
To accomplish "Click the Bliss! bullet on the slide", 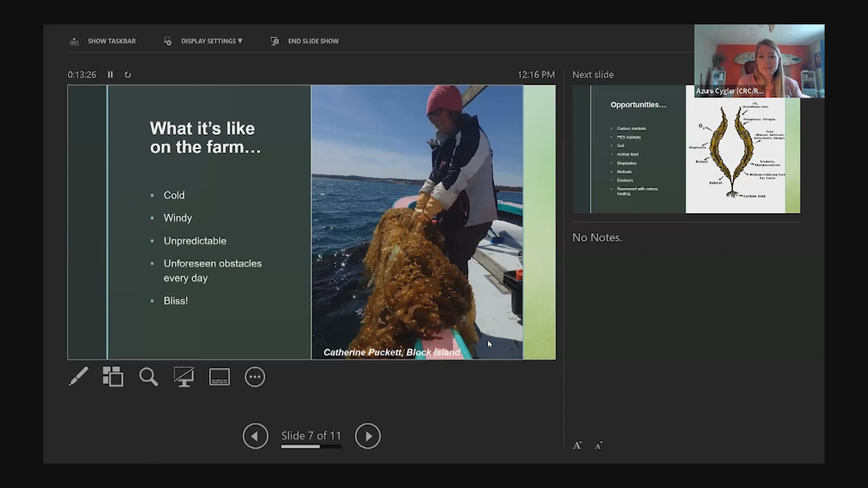I will [175, 301].
